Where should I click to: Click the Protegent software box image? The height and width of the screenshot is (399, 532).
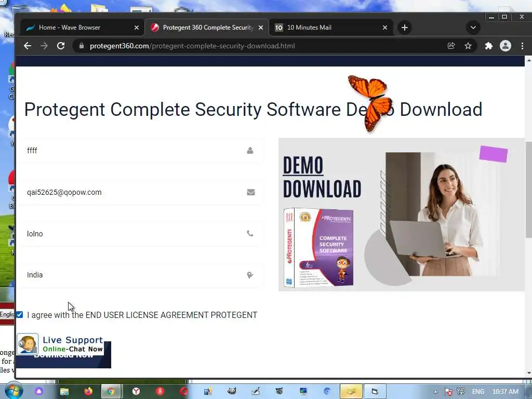point(318,248)
